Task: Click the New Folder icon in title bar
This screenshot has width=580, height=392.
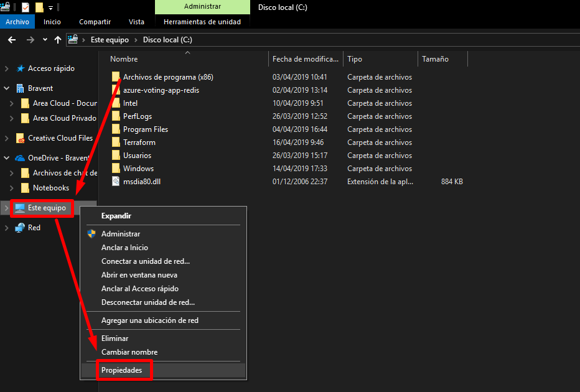Action: [x=39, y=7]
